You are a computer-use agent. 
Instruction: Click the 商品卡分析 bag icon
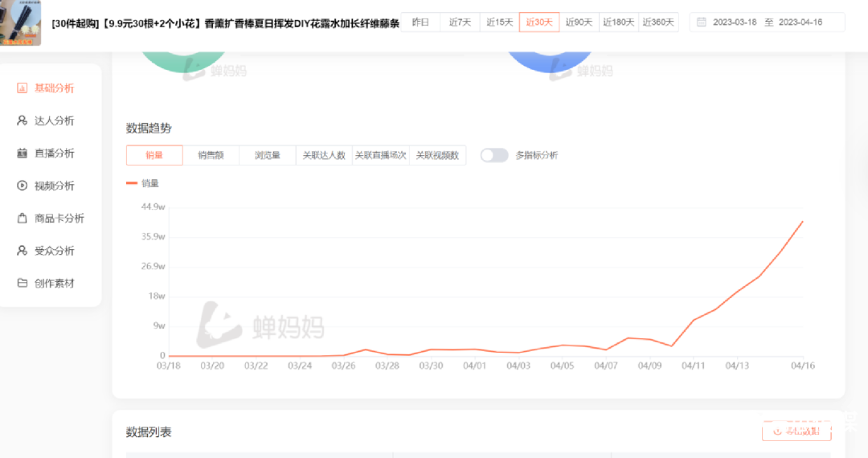(23, 219)
